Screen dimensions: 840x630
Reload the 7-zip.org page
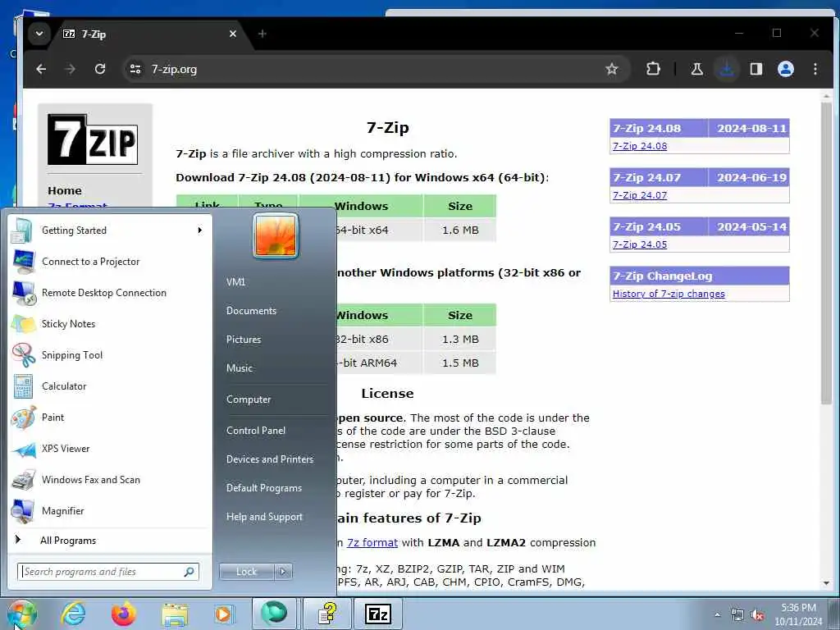99,69
